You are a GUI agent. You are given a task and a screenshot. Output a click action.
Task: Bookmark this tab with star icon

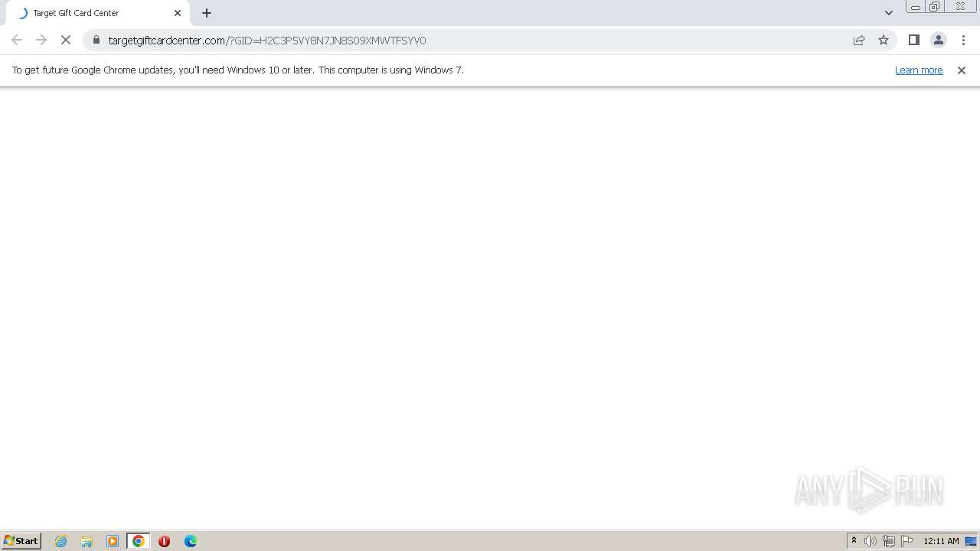884,40
